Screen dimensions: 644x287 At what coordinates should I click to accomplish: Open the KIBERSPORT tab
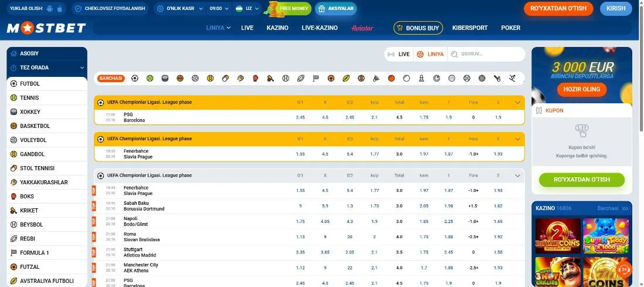[470, 28]
